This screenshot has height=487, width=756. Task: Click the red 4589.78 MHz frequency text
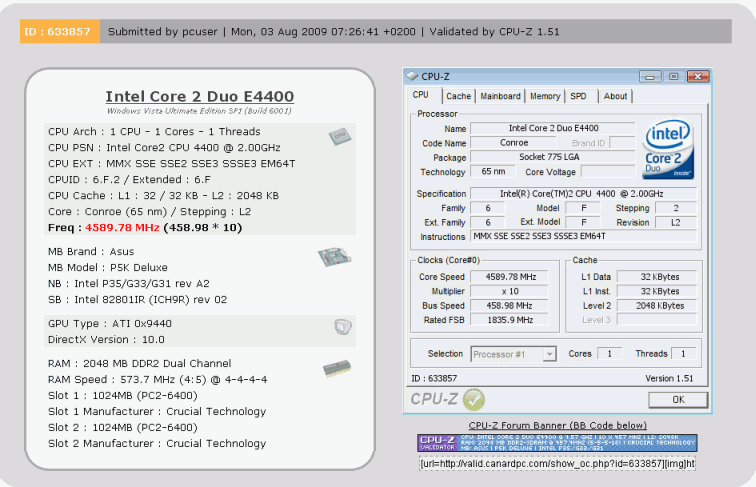click(x=122, y=228)
